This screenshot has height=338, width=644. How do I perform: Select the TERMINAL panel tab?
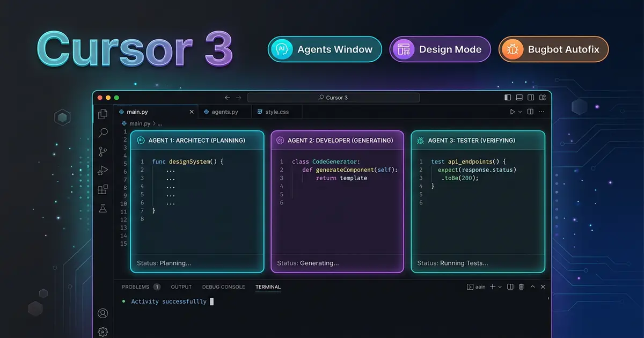pyautogui.click(x=268, y=287)
